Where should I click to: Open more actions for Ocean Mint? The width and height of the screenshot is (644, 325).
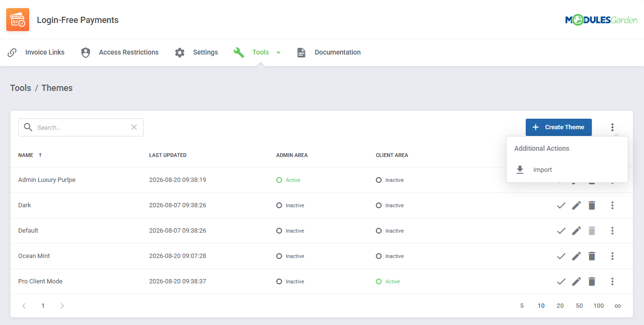click(x=612, y=256)
